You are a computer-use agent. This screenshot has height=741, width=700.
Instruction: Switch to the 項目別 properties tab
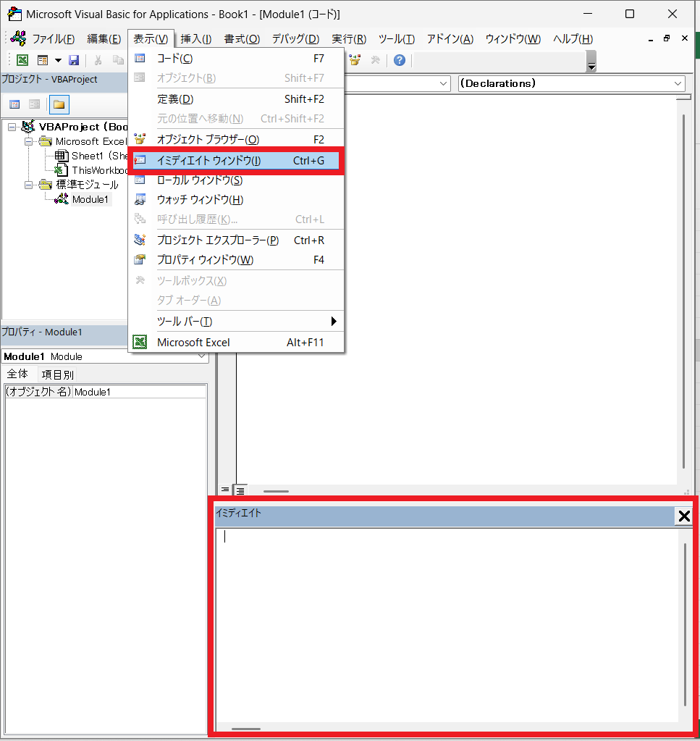tap(58, 374)
